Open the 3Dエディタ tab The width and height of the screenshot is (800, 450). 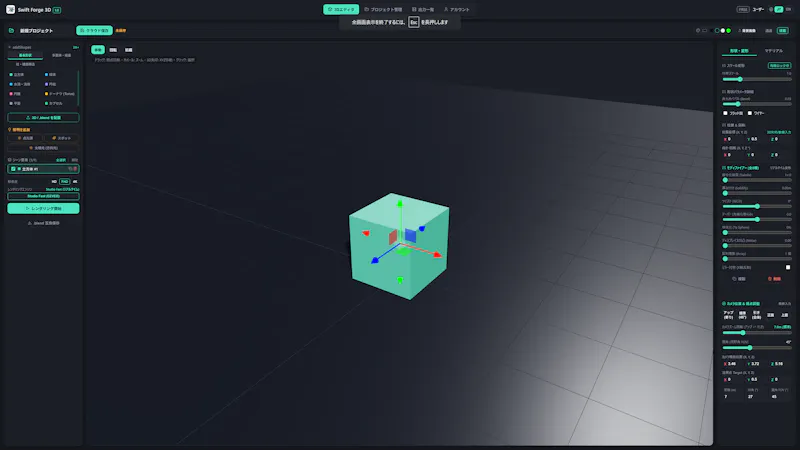click(341, 9)
